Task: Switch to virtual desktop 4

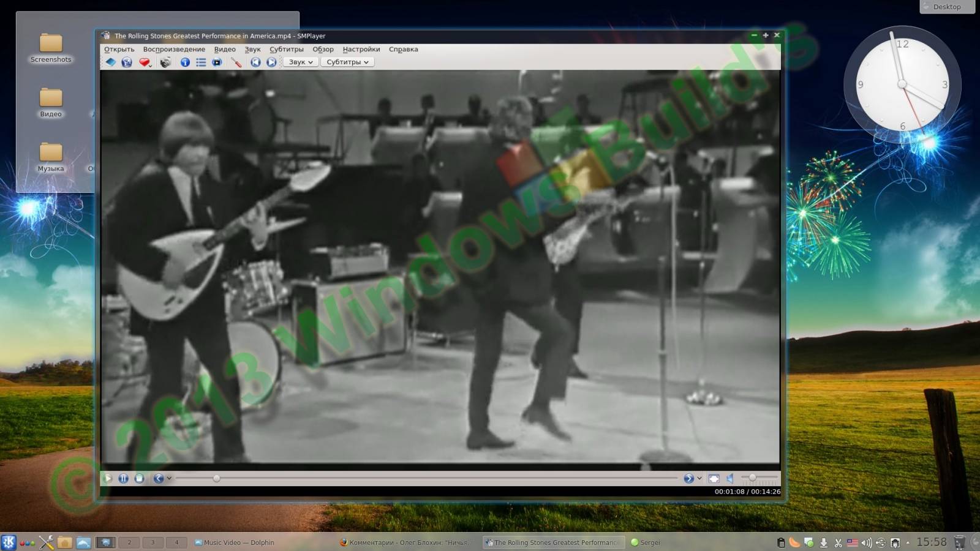Action: point(176,542)
